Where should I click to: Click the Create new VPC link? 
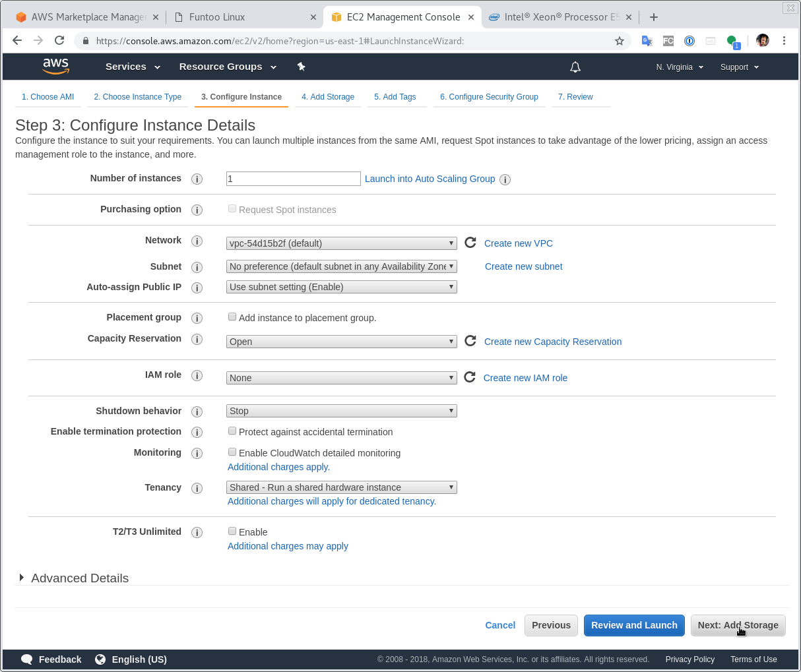pyautogui.click(x=519, y=243)
